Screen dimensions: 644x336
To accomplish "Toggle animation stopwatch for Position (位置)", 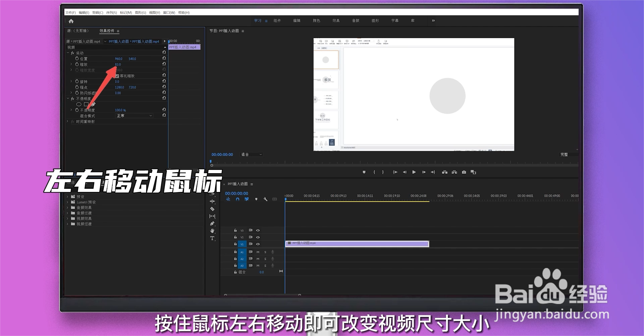I will [77, 58].
